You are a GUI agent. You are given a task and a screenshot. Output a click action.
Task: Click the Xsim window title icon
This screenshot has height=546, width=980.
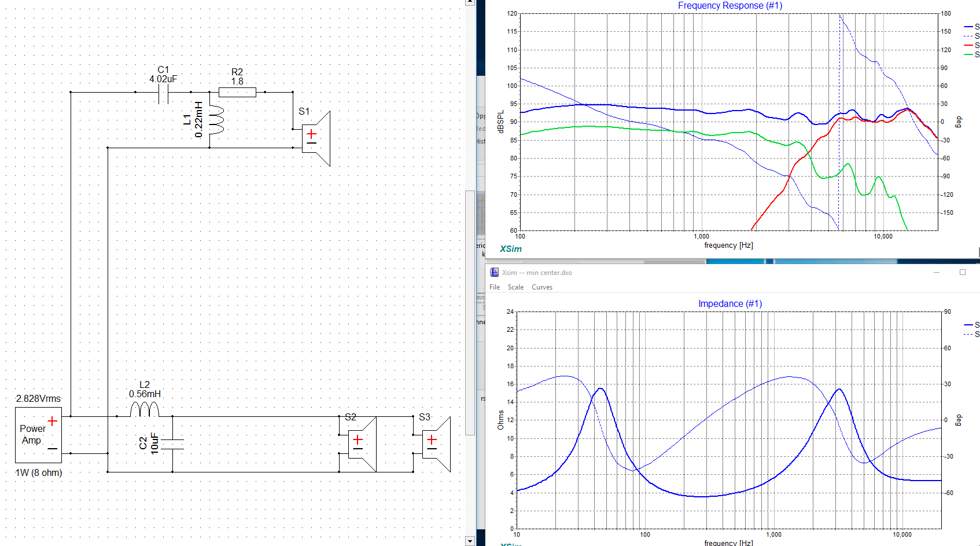(494, 272)
